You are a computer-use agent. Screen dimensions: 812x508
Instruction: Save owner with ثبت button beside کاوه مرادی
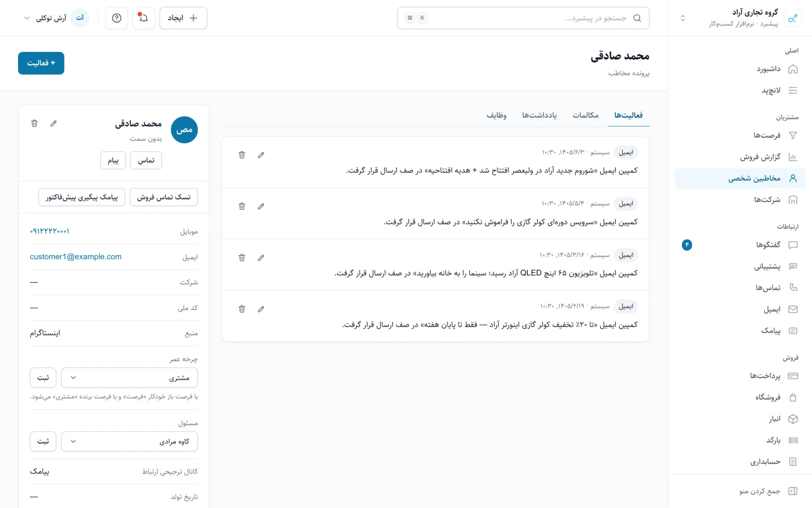click(x=43, y=441)
